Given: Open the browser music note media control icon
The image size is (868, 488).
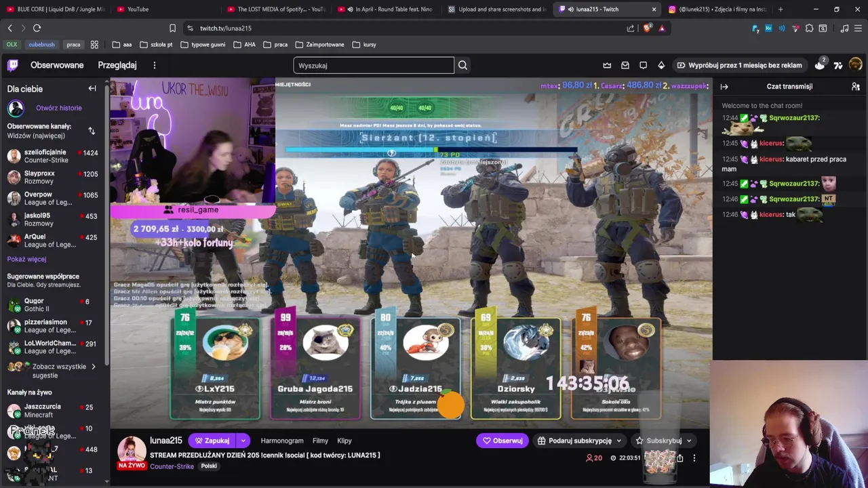Looking at the screenshot, I should click(x=844, y=28).
